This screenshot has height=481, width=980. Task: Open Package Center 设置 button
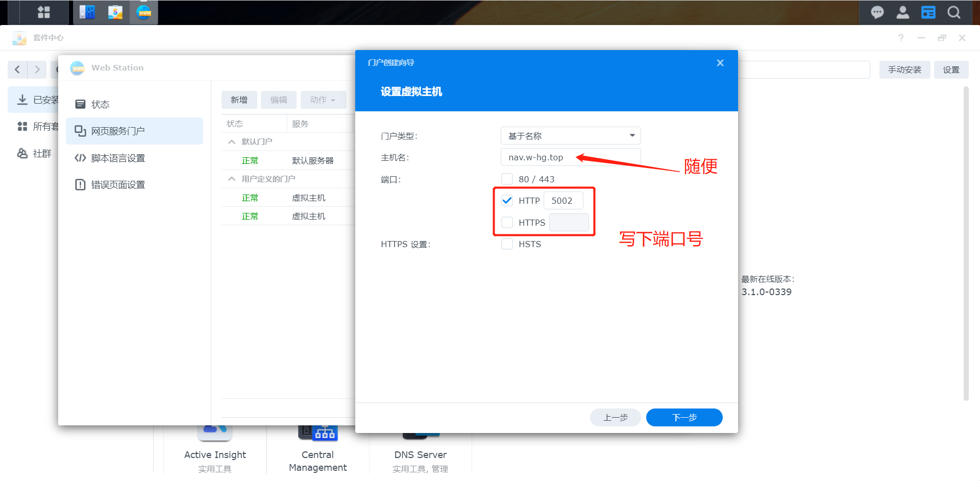coord(951,69)
